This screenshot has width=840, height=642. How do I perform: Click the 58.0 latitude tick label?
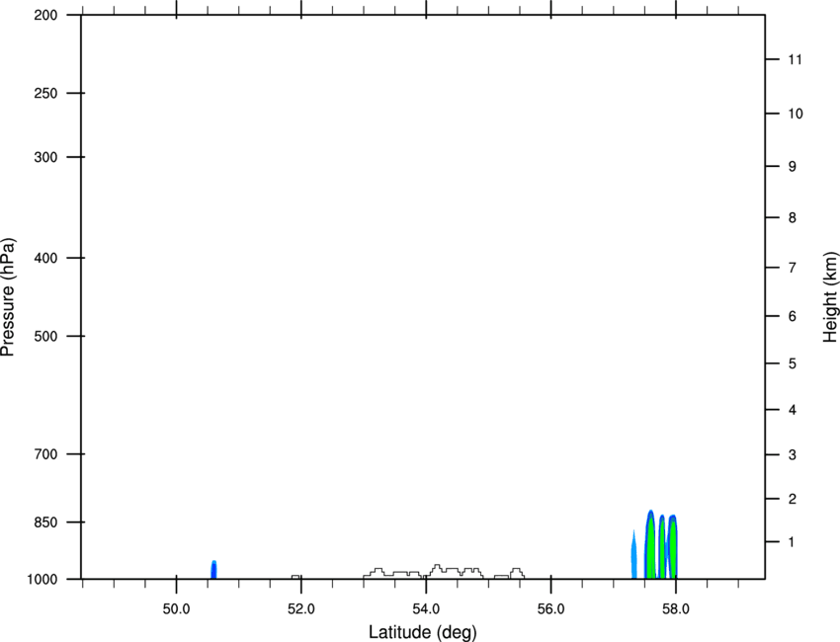click(676, 609)
